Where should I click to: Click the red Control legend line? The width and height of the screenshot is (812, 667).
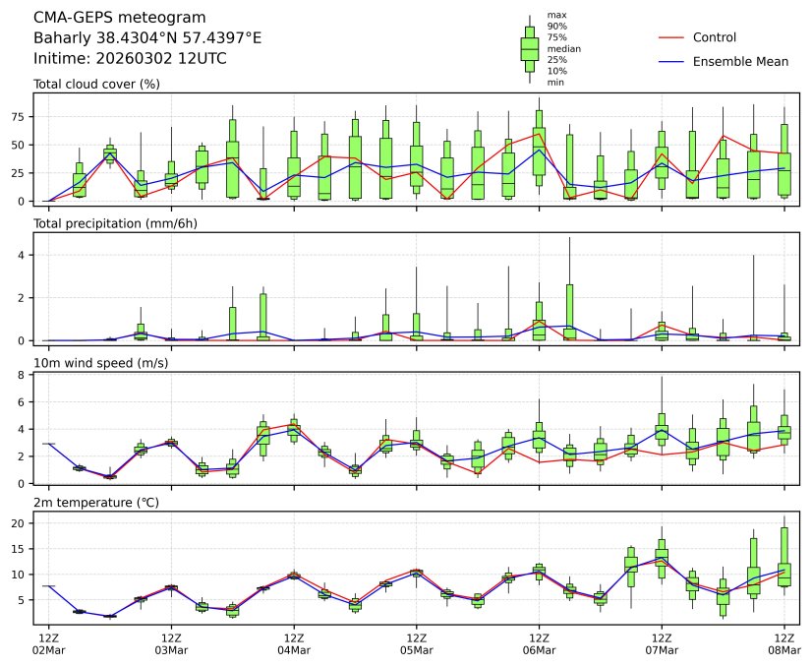[x=669, y=37]
